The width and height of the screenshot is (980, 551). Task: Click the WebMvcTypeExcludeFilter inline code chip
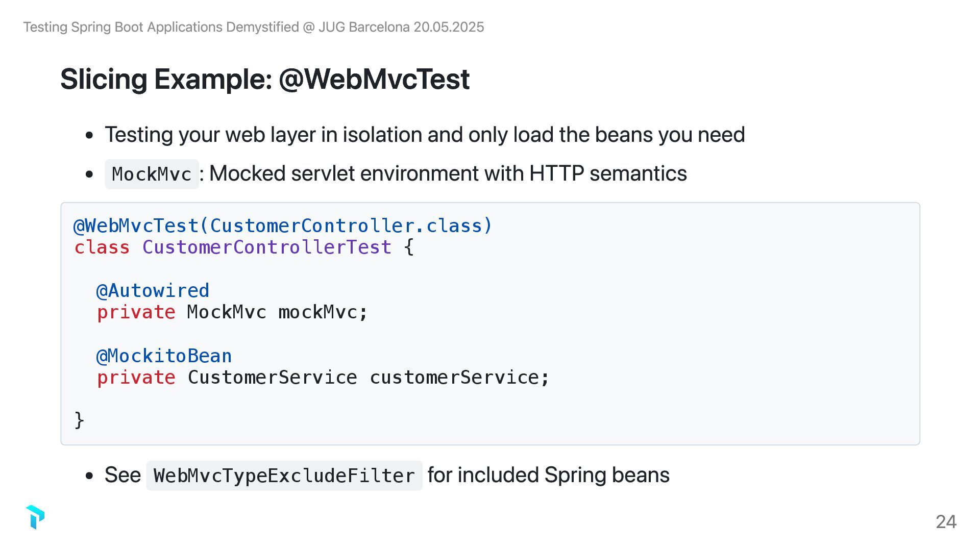(284, 476)
